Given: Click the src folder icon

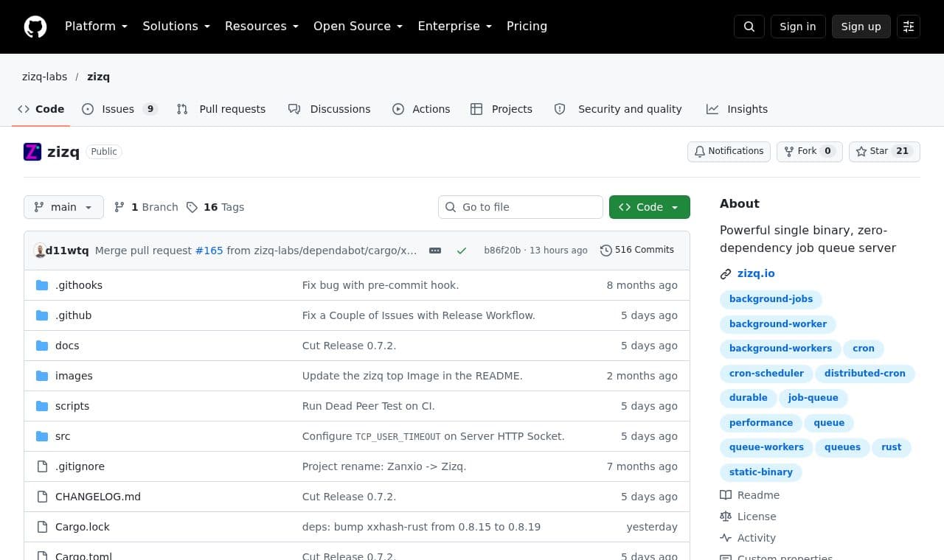Looking at the screenshot, I should point(42,436).
